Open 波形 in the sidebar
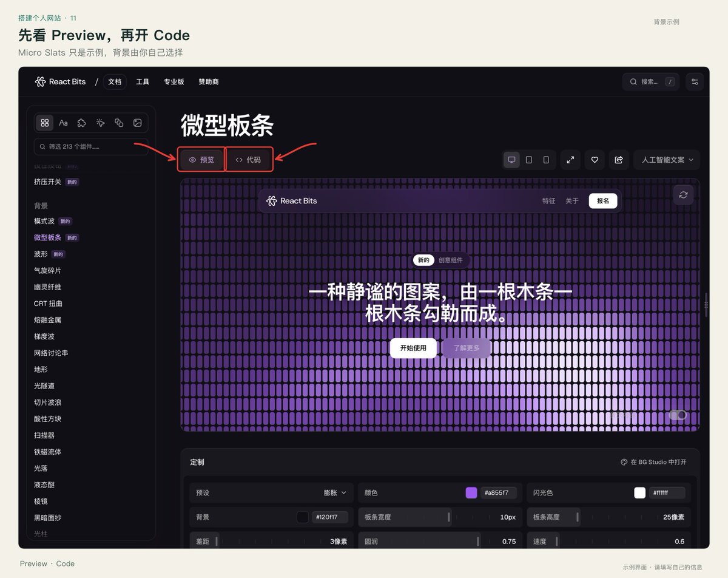Viewport: 728px width, 578px height. (x=41, y=254)
